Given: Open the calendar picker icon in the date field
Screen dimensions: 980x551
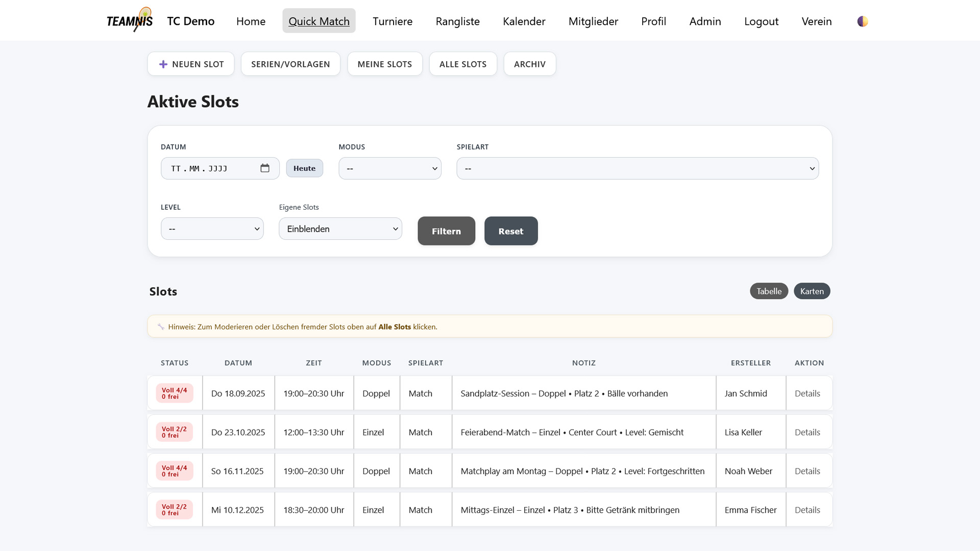Looking at the screenshot, I should click(x=265, y=168).
